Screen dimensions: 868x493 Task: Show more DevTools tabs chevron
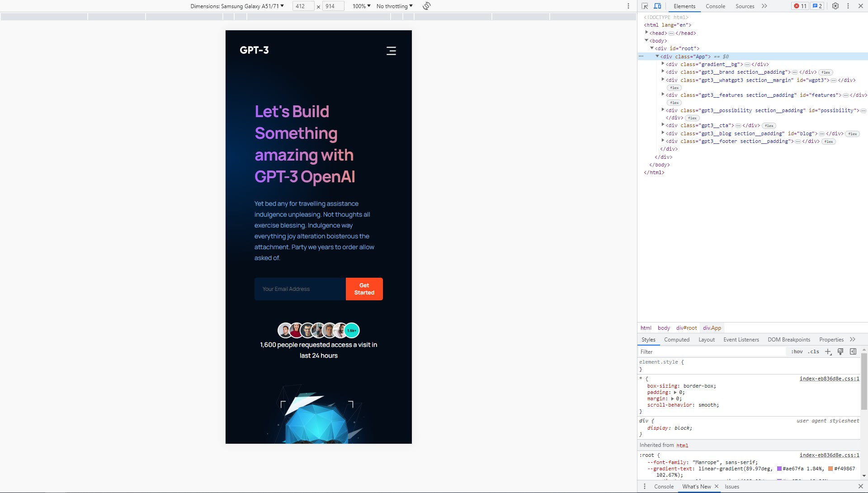pyautogui.click(x=764, y=6)
